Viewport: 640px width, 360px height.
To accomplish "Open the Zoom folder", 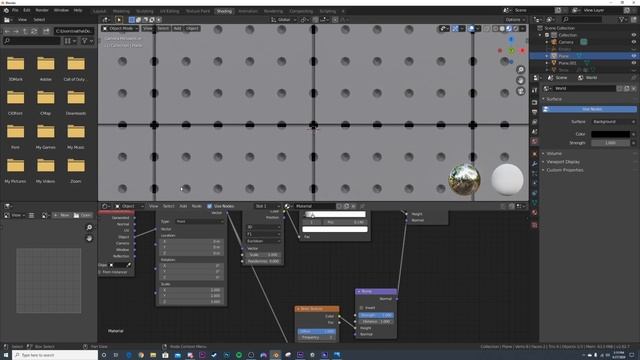I will [76, 169].
